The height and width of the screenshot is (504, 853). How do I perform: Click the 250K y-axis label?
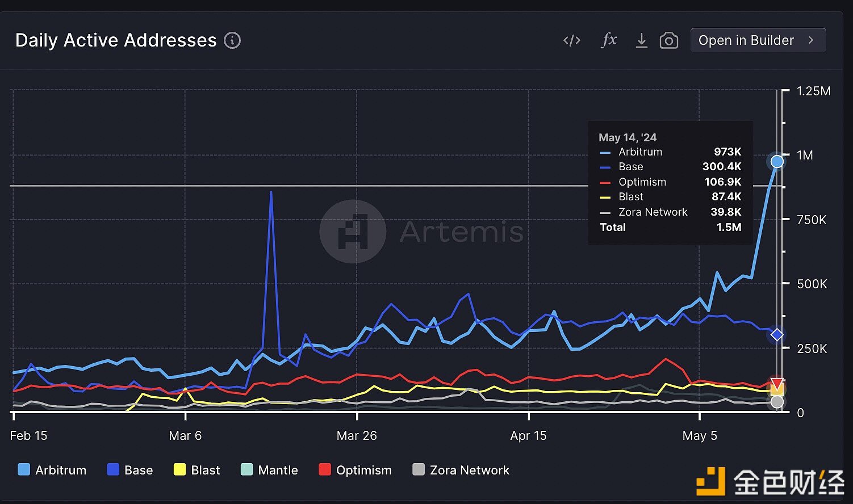(x=812, y=348)
